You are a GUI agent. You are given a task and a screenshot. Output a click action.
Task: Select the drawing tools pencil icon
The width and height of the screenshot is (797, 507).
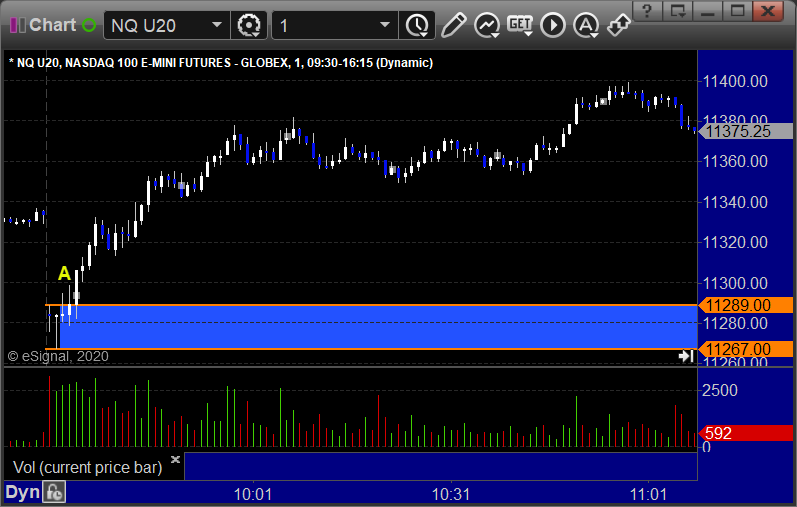pyautogui.click(x=453, y=25)
